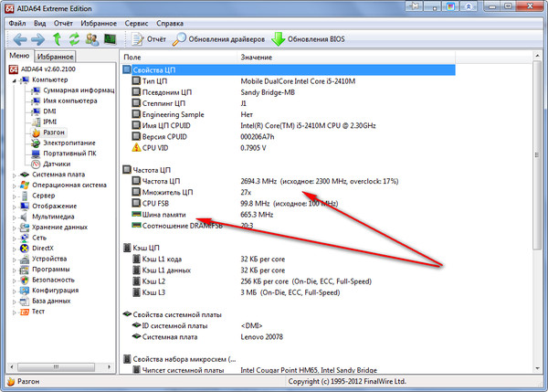Select the Множитель ЦП row
This screenshot has height=392, width=548.
coord(289,192)
